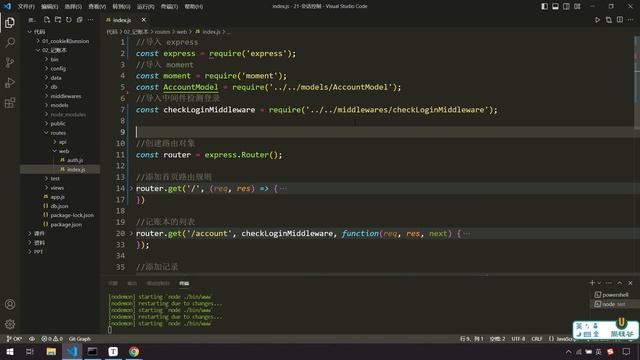Expand the views folder
Screen dimensions: 640x360
coord(57,188)
